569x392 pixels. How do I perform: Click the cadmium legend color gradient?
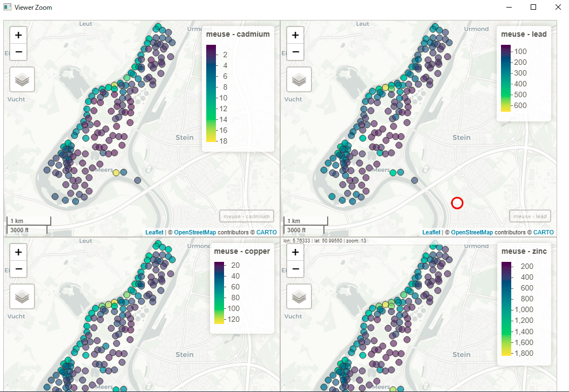[x=211, y=93]
